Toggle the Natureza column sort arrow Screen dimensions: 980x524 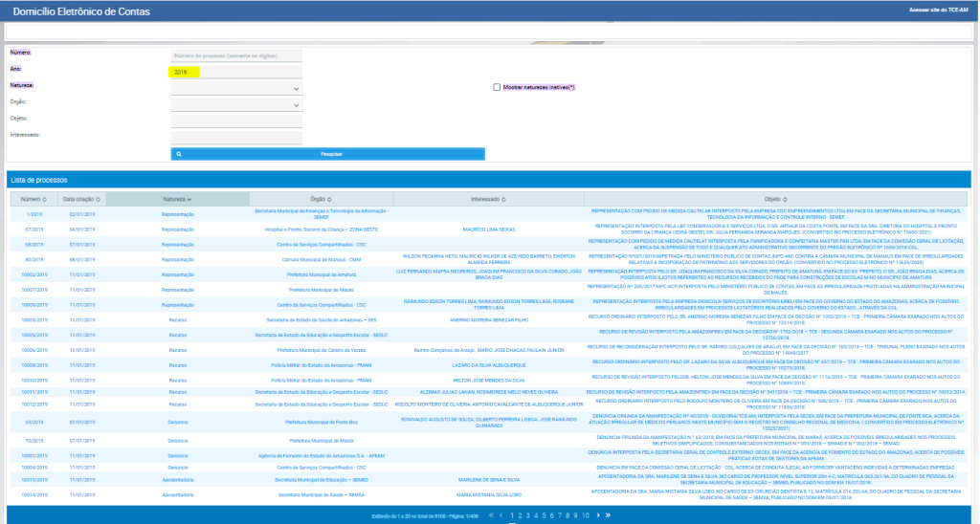tap(189, 199)
